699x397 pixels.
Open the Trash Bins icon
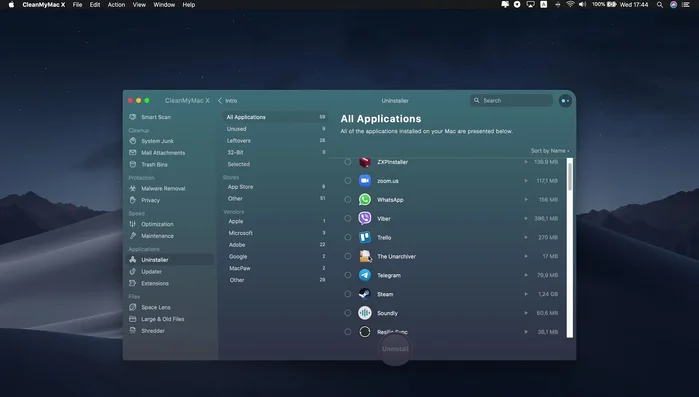coord(132,164)
